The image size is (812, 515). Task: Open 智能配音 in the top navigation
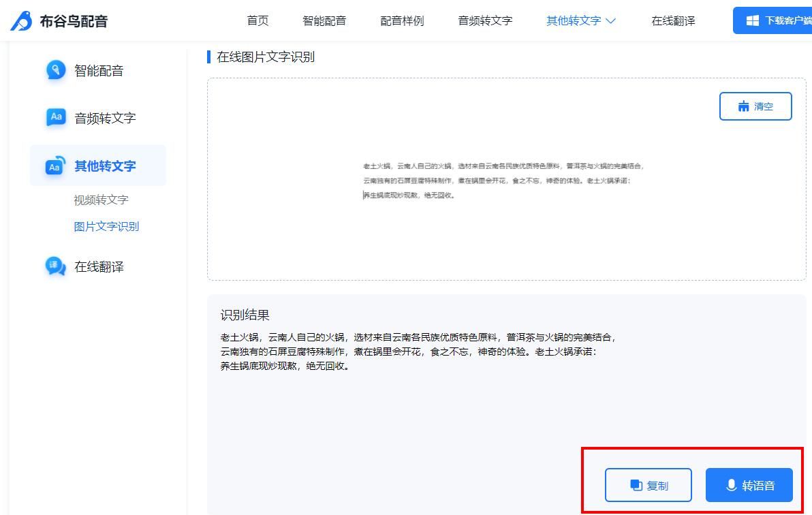point(324,20)
